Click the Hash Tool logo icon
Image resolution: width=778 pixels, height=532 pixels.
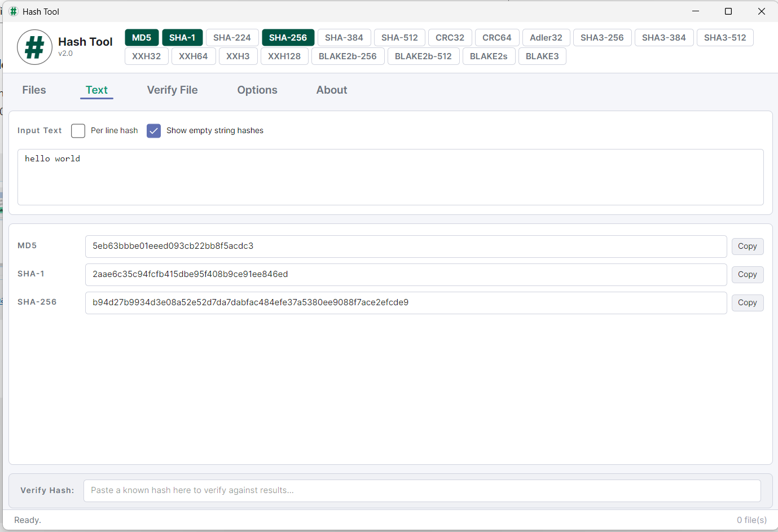[34, 47]
